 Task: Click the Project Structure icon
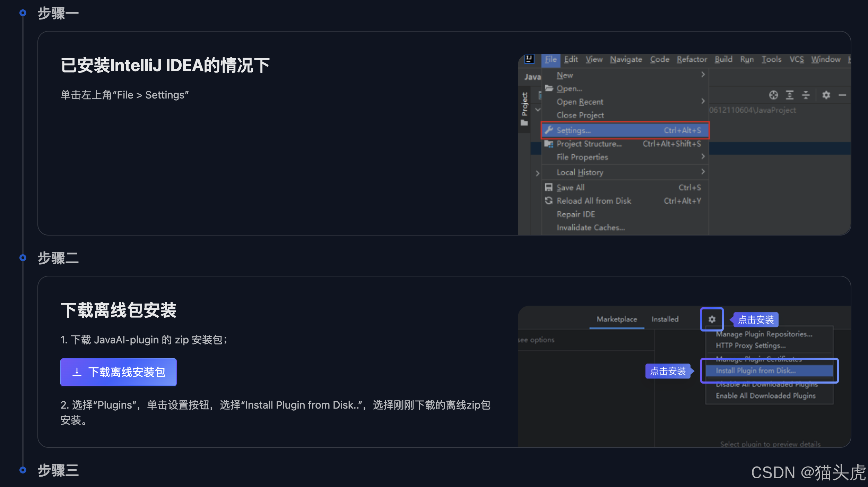coord(548,144)
